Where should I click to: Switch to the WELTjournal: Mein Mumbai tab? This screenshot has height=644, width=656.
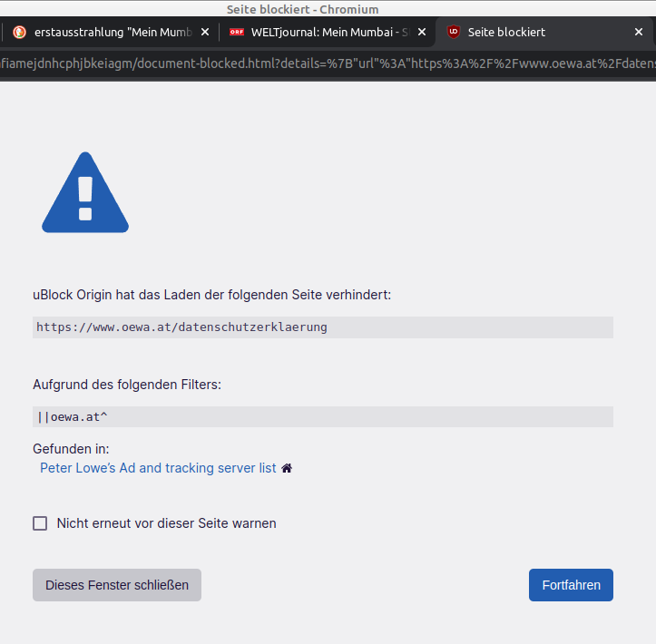click(327, 33)
